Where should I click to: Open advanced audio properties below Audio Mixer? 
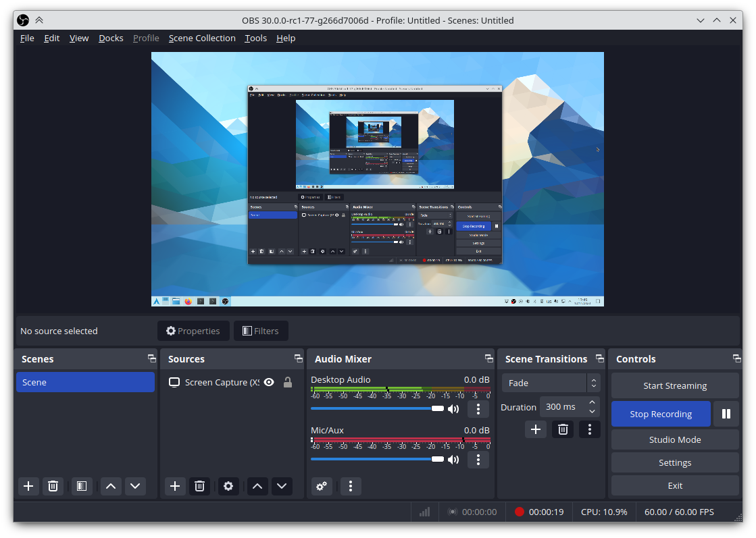pyautogui.click(x=323, y=486)
